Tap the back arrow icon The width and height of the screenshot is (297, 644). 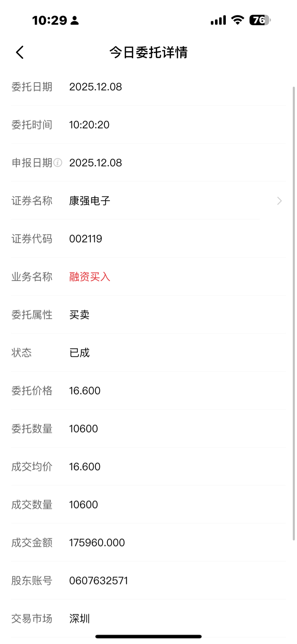pos(20,52)
